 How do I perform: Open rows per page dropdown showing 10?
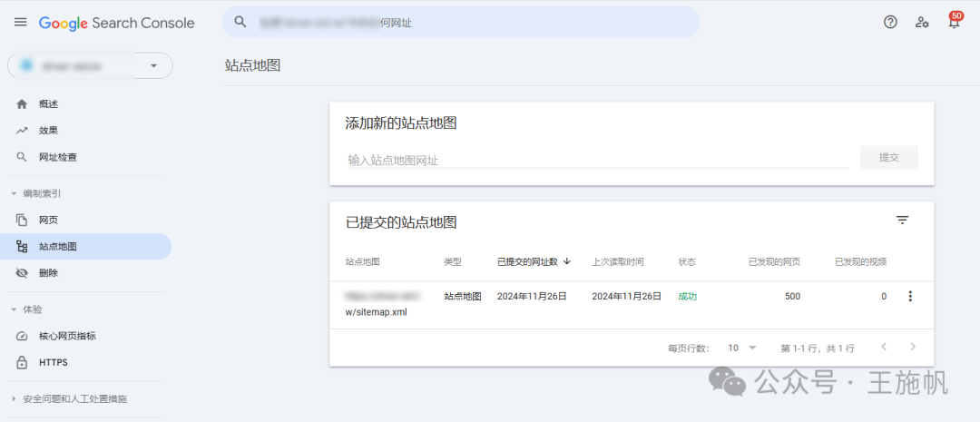742,348
